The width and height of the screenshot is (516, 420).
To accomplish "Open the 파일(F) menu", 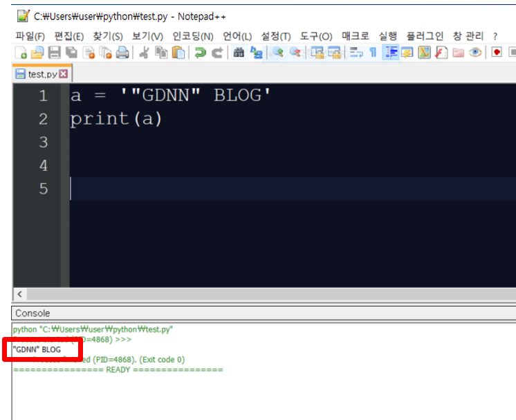I will tap(30, 36).
